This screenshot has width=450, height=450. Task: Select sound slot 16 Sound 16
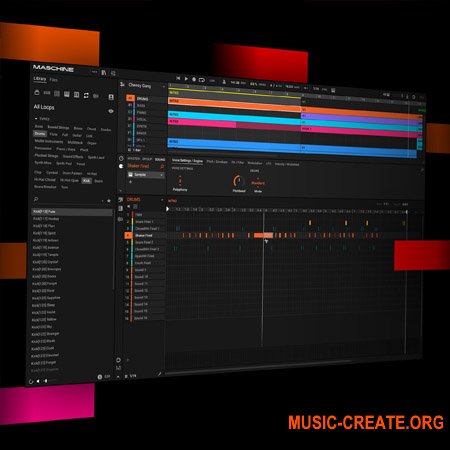144,318
